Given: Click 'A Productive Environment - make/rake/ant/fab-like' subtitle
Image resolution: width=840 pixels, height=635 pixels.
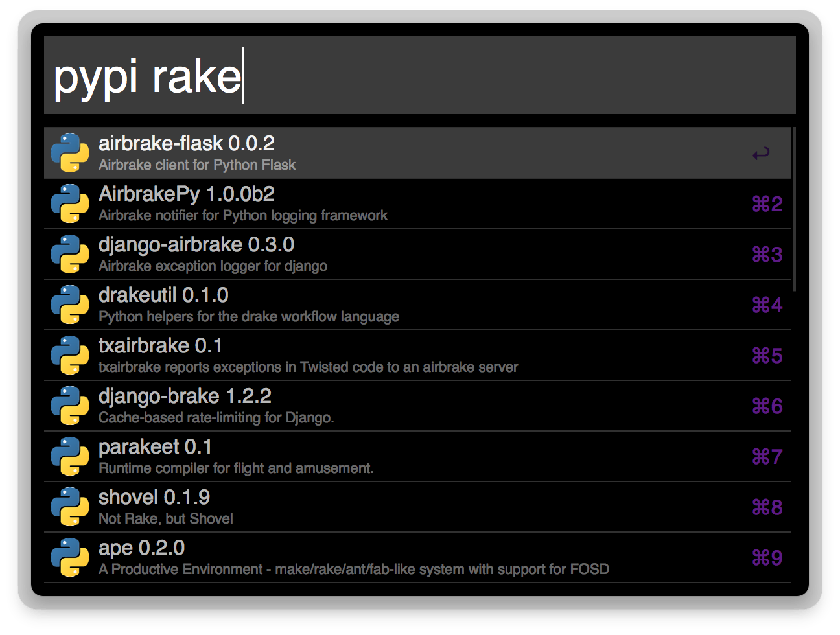Looking at the screenshot, I should (x=354, y=570).
